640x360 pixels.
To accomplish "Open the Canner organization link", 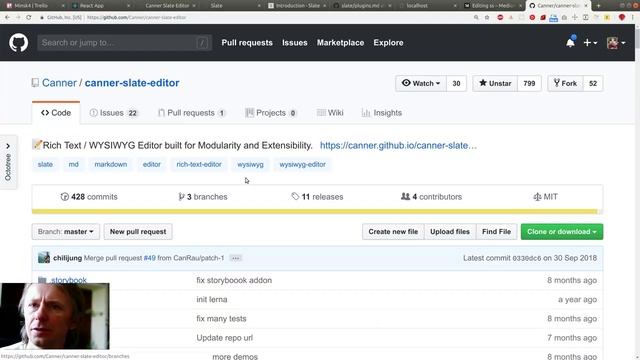I will [x=59, y=83].
